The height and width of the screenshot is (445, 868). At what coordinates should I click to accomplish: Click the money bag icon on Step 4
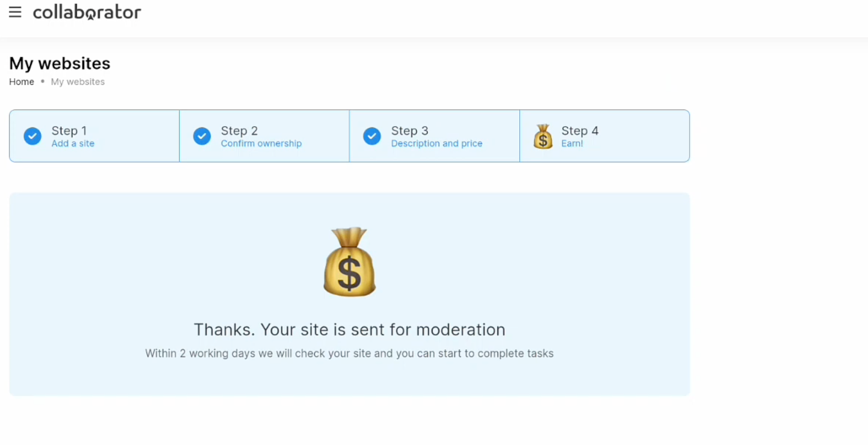click(x=543, y=136)
